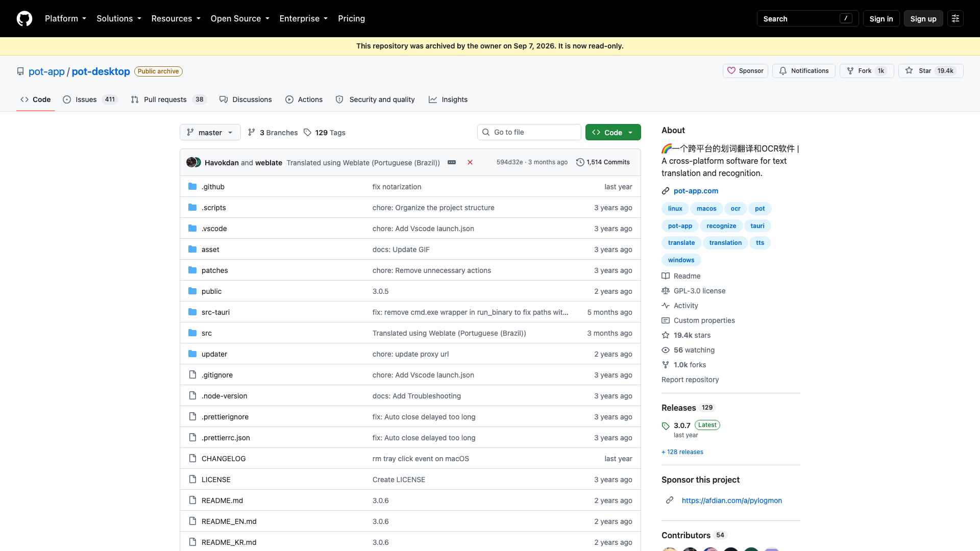This screenshot has height=551, width=980.
Task: Open the Security and quality tab
Action: (375, 99)
